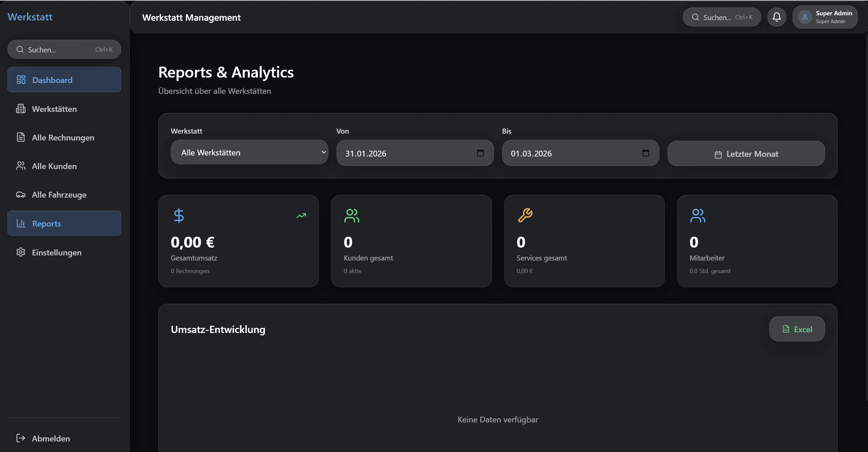Click the top bar Suchen search box
Viewport: 868px width, 452px height.
pyautogui.click(x=721, y=17)
